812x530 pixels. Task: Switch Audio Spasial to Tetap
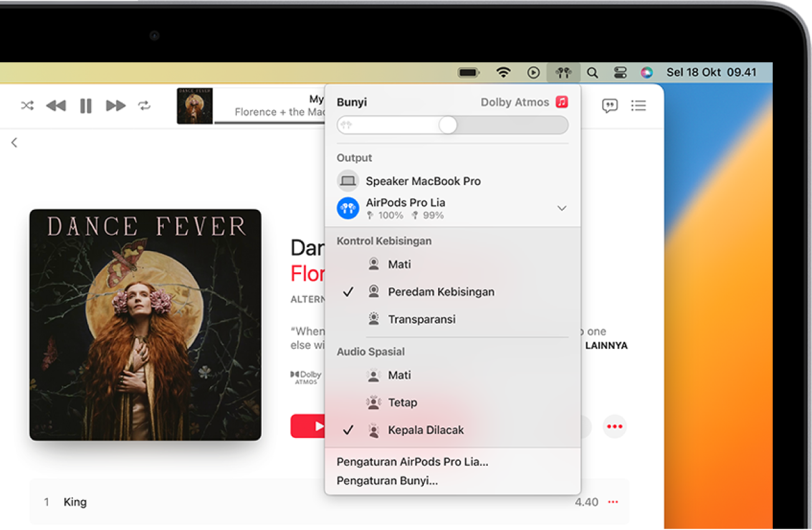pyautogui.click(x=403, y=402)
